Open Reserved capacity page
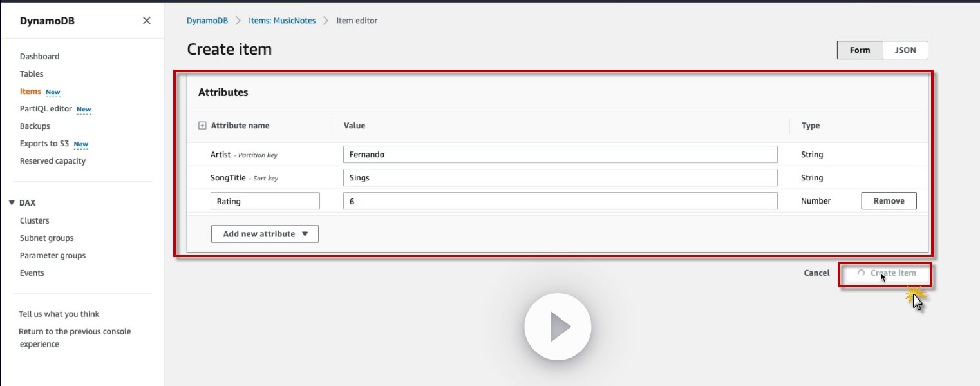This screenshot has width=980, height=386. (x=53, y=161)
